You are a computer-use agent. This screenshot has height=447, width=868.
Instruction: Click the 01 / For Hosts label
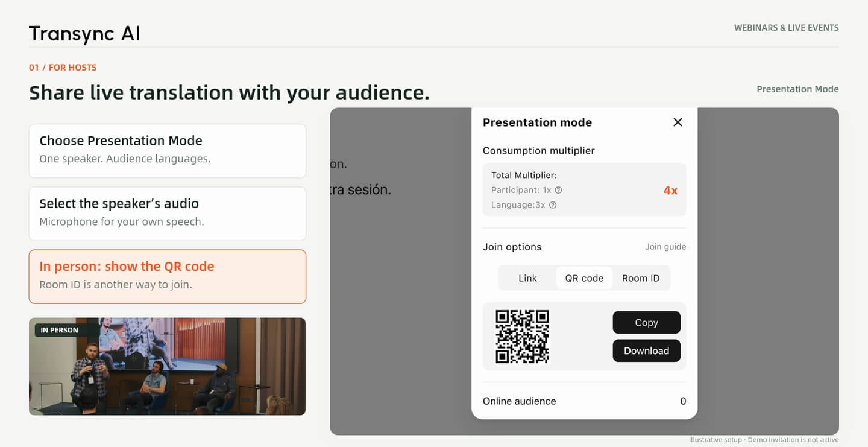pyautogui.click(x=63, y=68)
